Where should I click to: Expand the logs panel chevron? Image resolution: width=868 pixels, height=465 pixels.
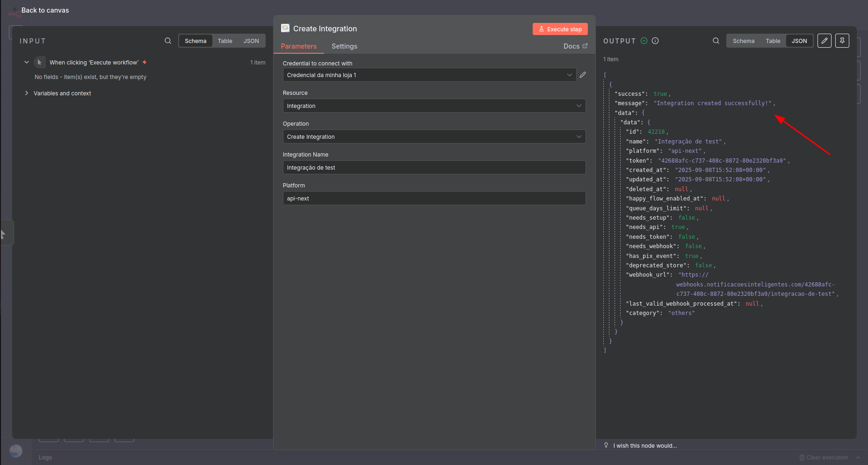pyautogui.click(x=858, y=458)
